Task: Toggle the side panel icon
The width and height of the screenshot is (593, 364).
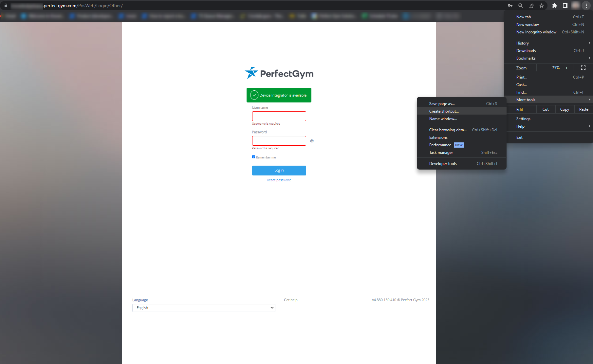Action: coord(565,6)
